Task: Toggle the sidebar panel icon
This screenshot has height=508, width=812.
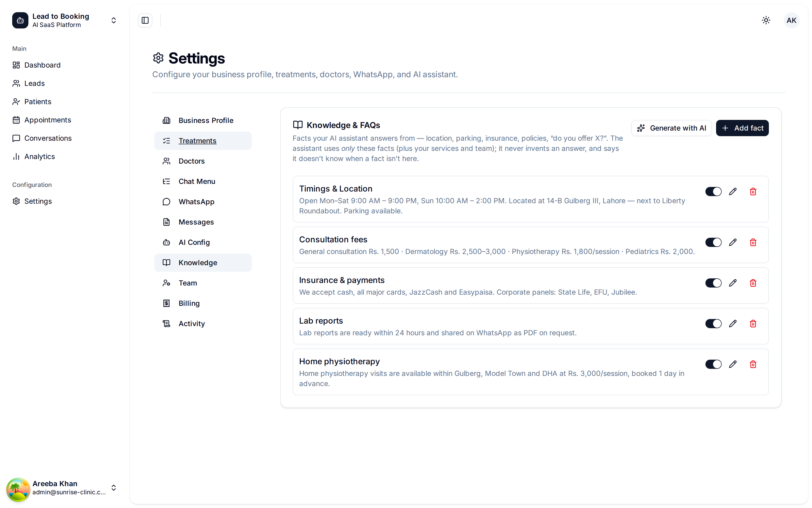Action: click(145, 20)
